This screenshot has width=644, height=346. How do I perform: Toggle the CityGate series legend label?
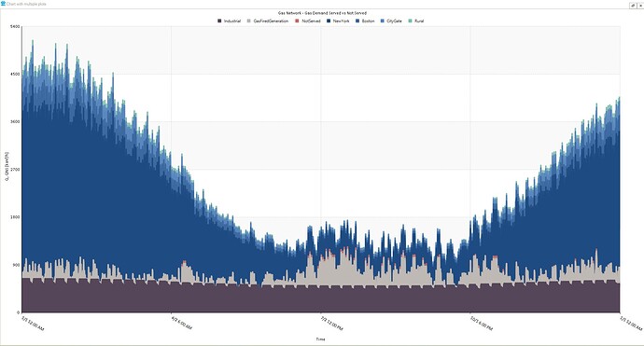[x=394, y=21]
